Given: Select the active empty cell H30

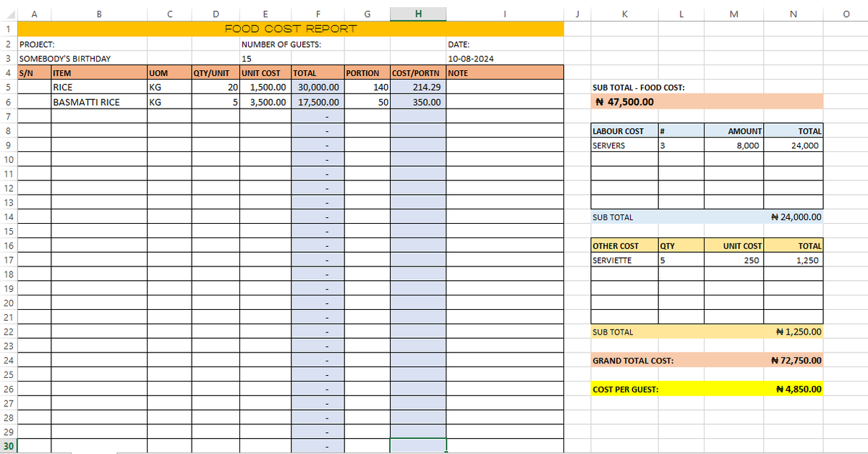Looking at the screenshot, I should pos(418,446).
